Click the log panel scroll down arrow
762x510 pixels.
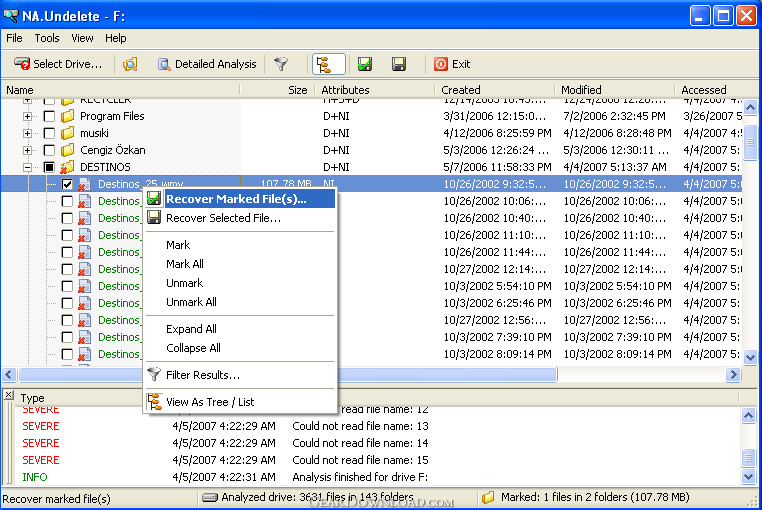tap(748, 477)
